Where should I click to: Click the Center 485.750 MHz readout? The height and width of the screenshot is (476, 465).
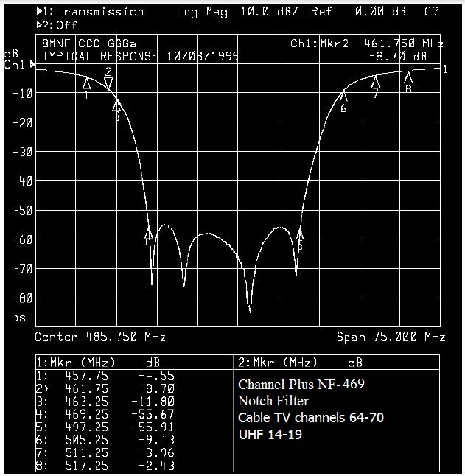(x=100, y=337)
